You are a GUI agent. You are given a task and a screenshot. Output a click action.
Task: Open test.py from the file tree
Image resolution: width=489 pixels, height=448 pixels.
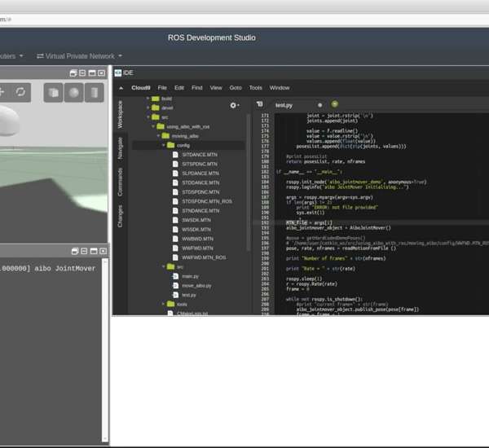(x=189, y=295)
